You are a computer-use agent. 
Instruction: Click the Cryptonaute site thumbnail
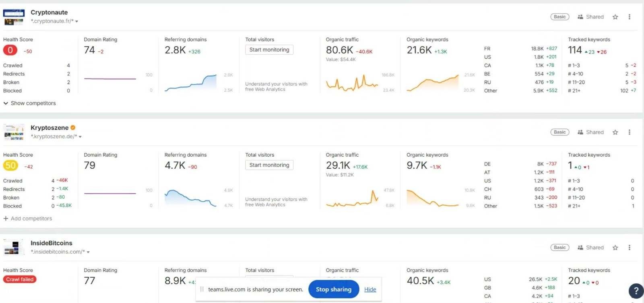pyautogui.click(x=14, y=17)
